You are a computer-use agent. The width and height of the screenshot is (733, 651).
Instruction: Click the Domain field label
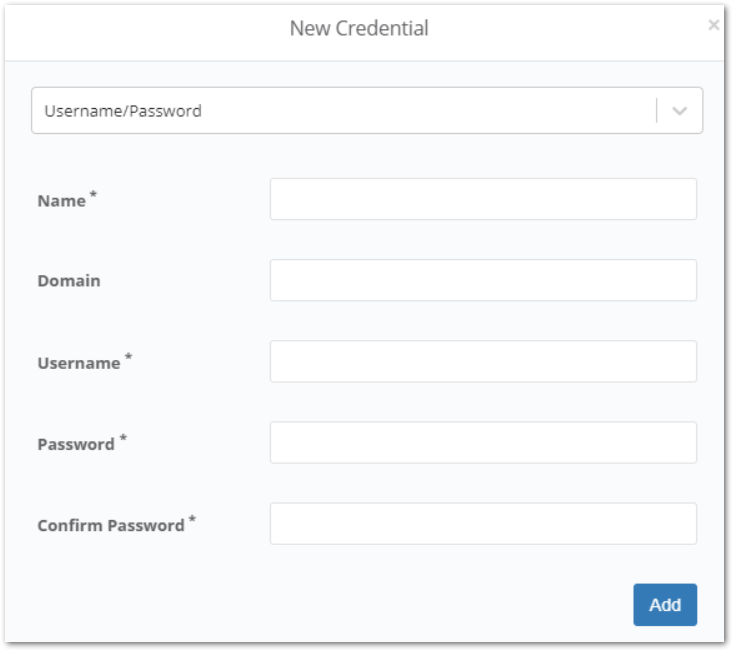69,281
